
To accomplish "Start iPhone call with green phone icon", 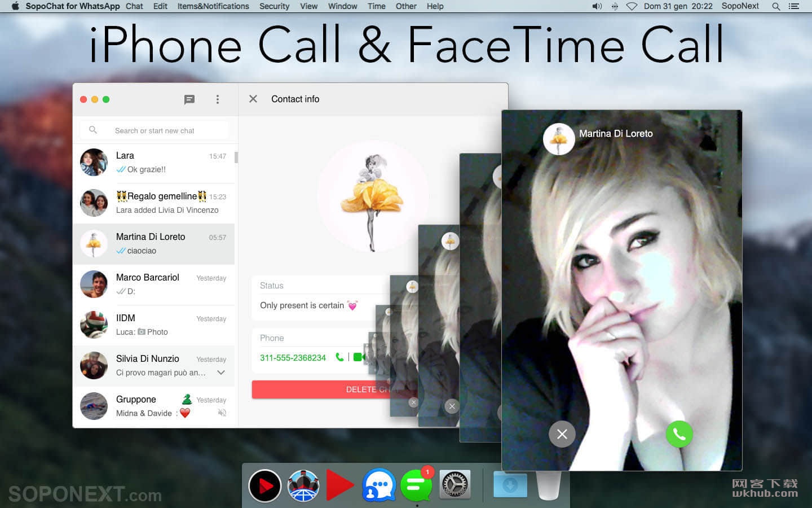I will [339, 357].
